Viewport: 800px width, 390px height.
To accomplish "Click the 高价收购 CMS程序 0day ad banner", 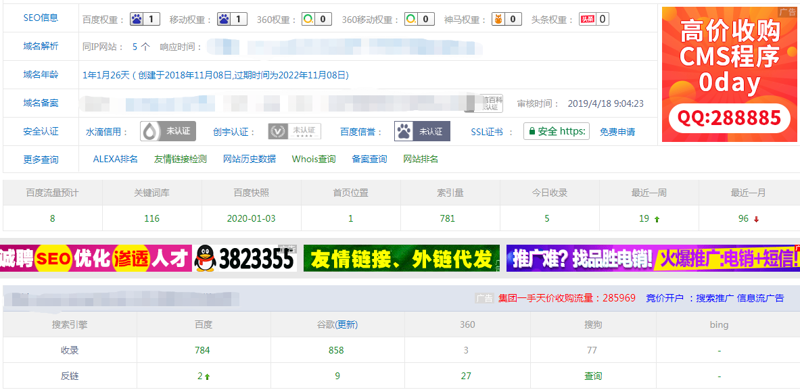I will point(729,75).
